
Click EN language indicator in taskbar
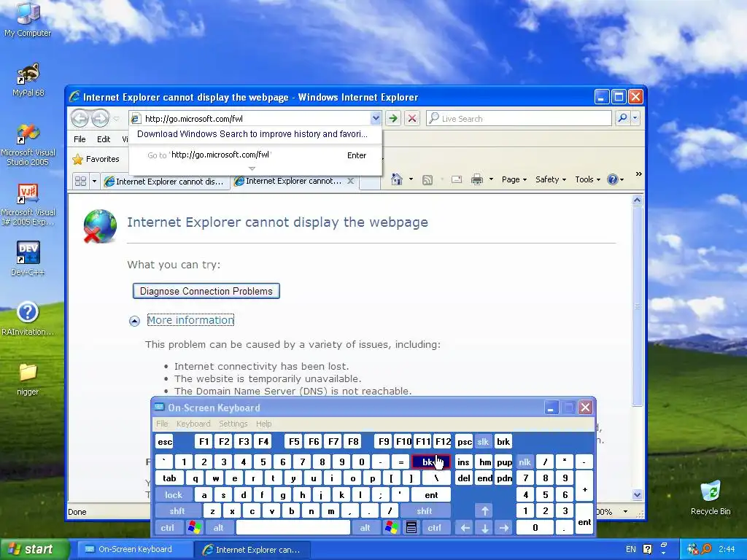click(631, 549)
